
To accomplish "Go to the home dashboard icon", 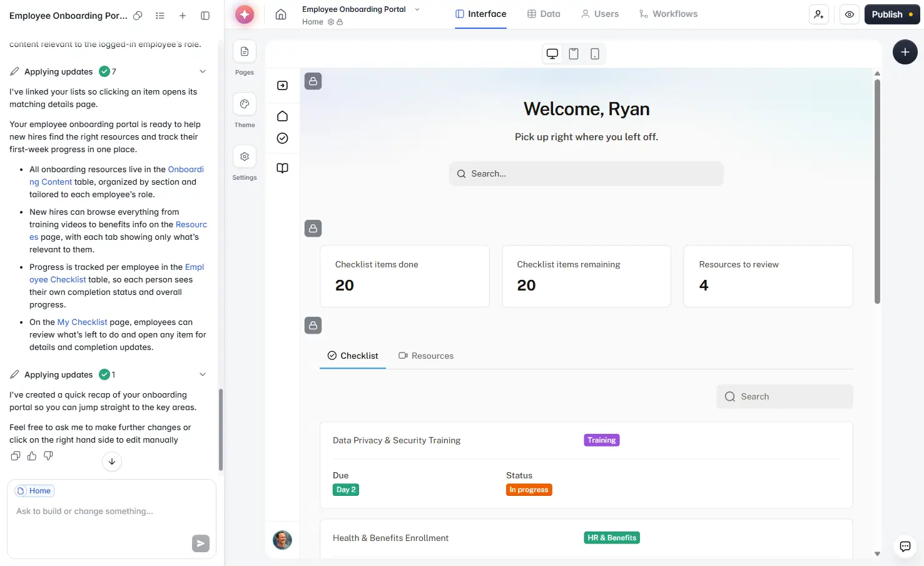I will click(x=281, y=14).
